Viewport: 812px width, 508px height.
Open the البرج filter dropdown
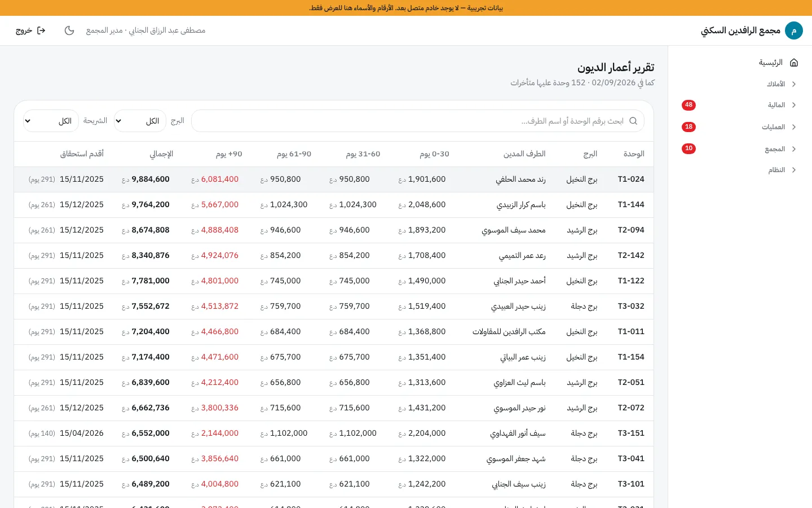[140, 121]
